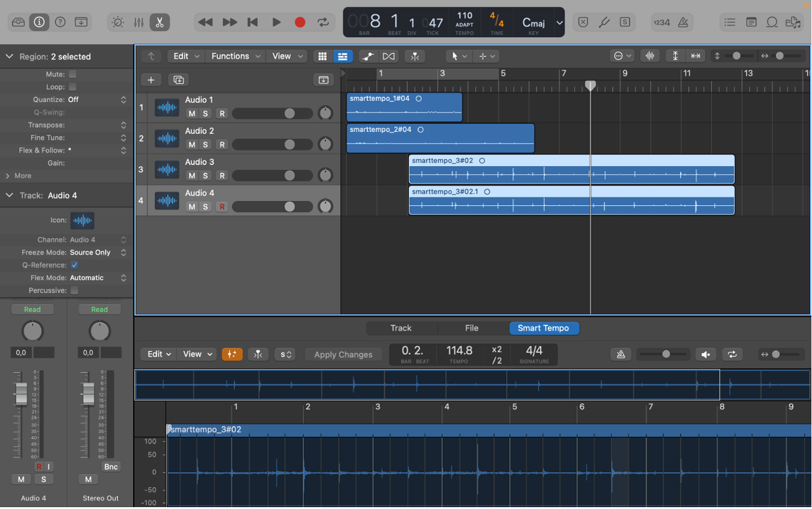Toggle the metronome click button
The image size is (812, 509).
click(x=683, y=22)
